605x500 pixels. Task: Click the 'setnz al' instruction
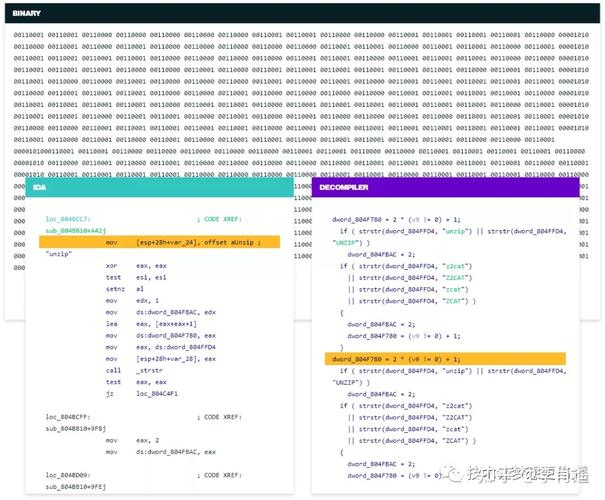[125, 289]
